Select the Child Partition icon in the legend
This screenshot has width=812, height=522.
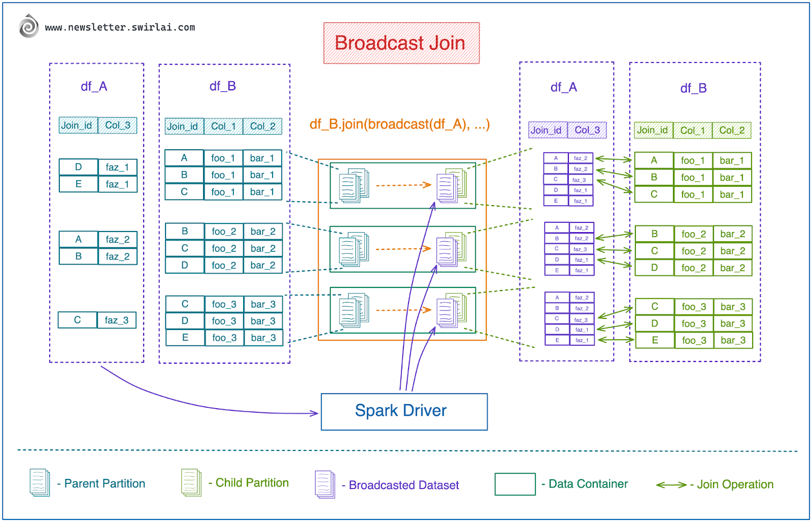click(191, 482)
